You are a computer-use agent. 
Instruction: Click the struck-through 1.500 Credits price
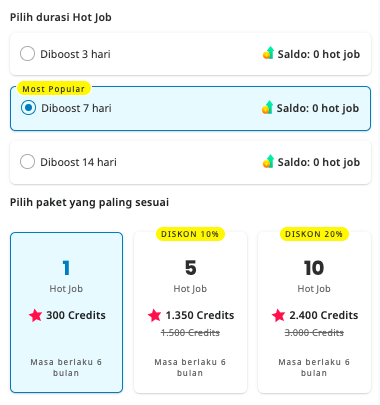[190, 333]
